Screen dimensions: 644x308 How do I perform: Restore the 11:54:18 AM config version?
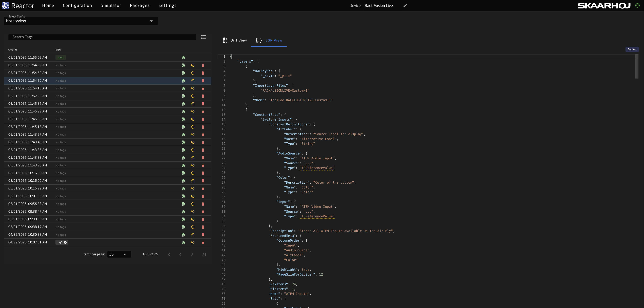192,88
